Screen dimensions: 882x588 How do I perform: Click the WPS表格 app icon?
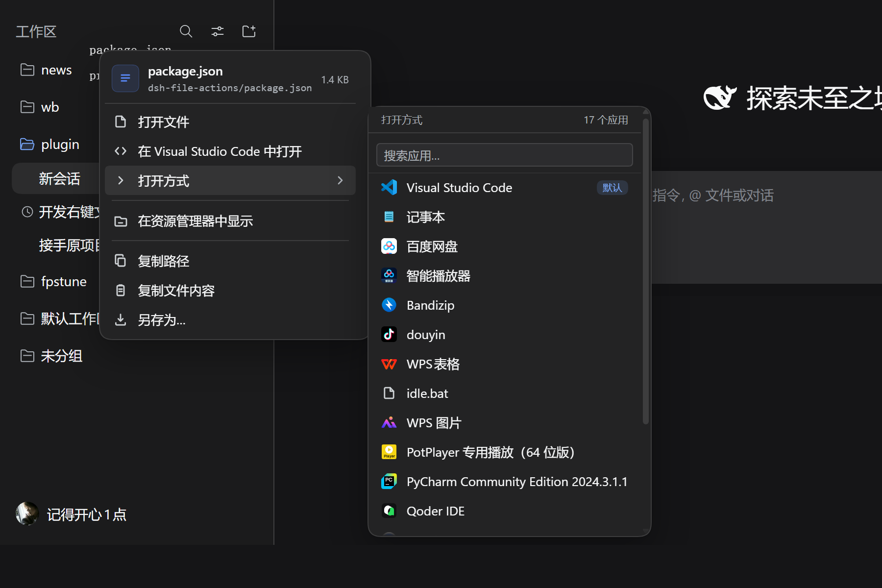tap(389, 364)
